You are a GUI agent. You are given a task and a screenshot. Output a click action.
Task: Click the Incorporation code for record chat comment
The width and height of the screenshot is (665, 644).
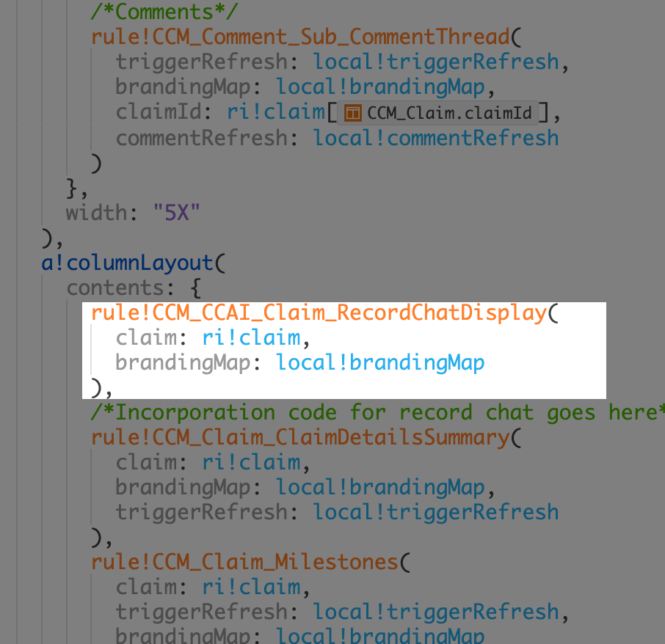377,412
